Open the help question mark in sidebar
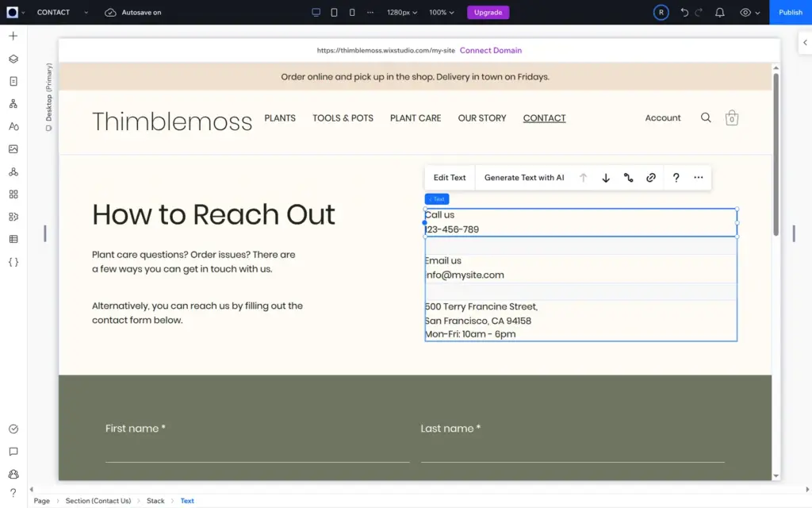 [13, 492]
